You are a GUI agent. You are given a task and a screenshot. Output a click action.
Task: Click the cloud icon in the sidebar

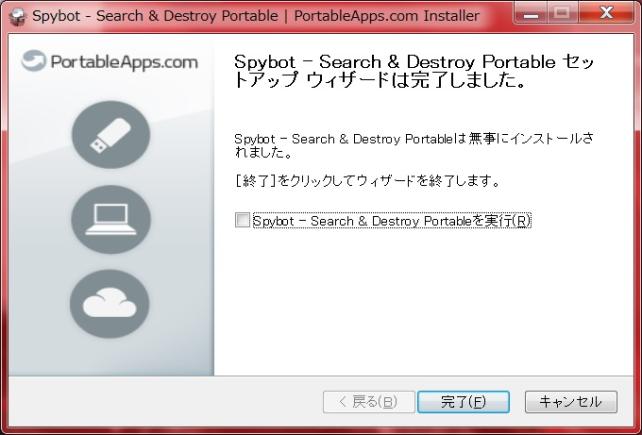(x=110, y=304)
